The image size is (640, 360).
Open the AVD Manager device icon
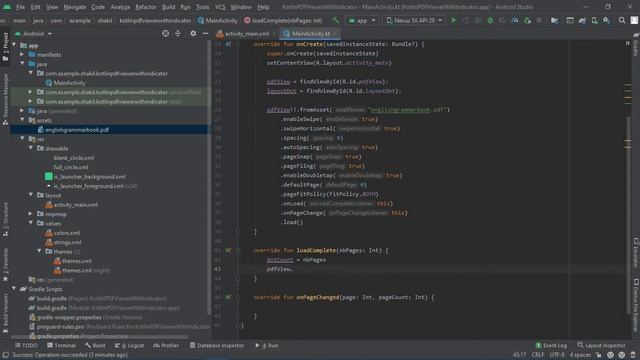tap(594, 20)
